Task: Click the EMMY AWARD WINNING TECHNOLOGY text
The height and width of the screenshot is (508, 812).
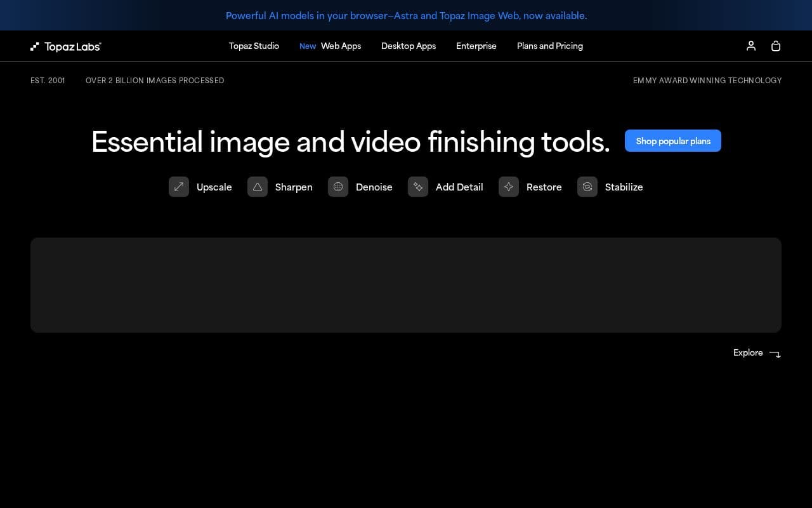Action: pyautogui.click(x=707, y=81)
